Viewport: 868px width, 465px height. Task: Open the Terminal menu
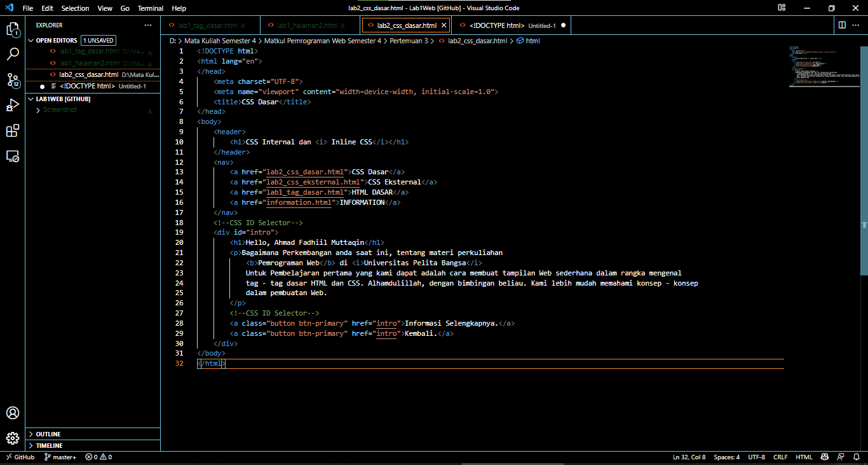click(150, 8)
